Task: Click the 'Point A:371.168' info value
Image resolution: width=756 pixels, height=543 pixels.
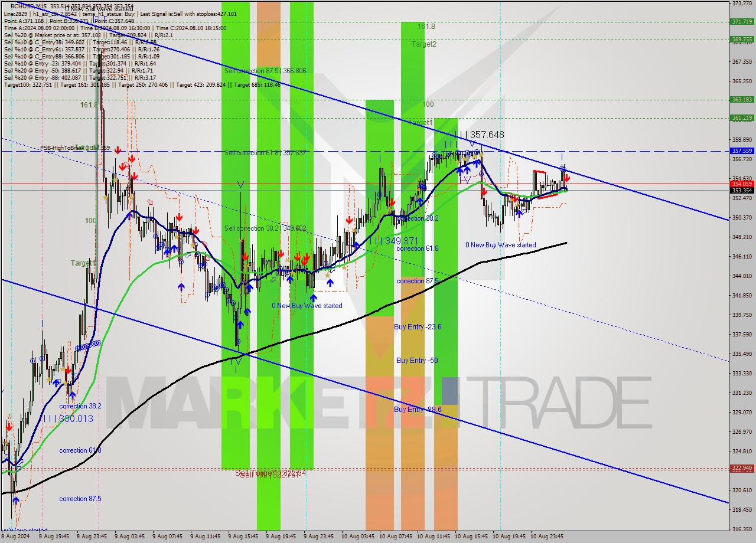Action: (24, 21)
